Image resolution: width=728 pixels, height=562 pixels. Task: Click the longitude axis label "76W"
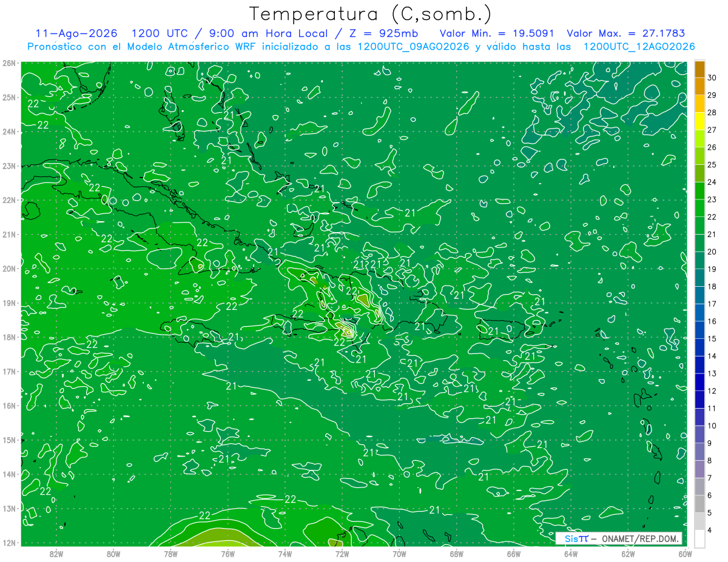pyautogui.click(x=227, y=554)
